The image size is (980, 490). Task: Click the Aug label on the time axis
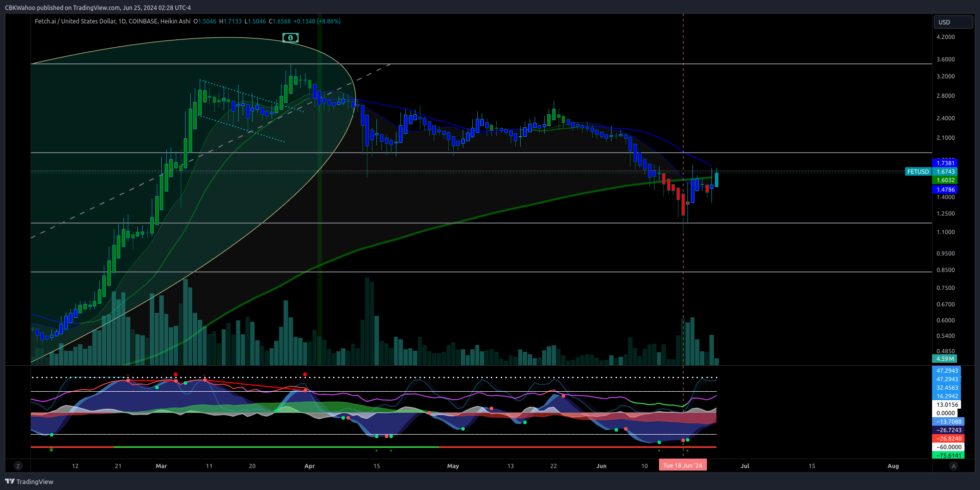click(893, 466)
